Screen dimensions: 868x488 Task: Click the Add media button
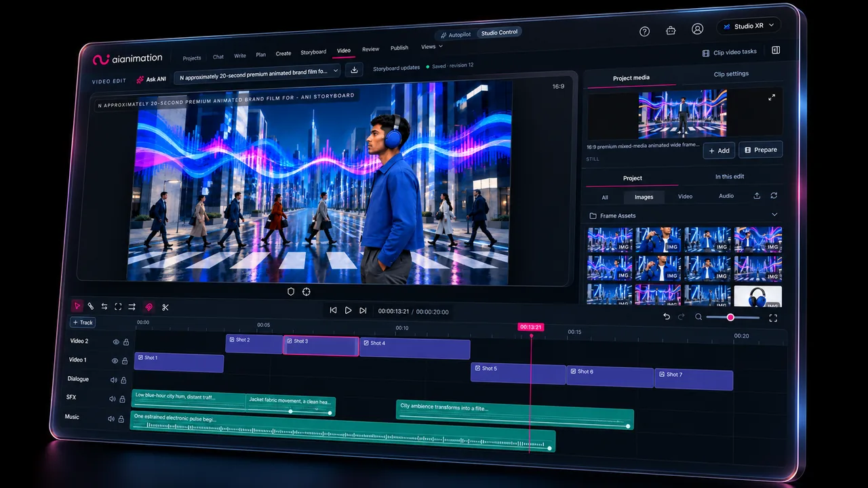tap(719, 150)
